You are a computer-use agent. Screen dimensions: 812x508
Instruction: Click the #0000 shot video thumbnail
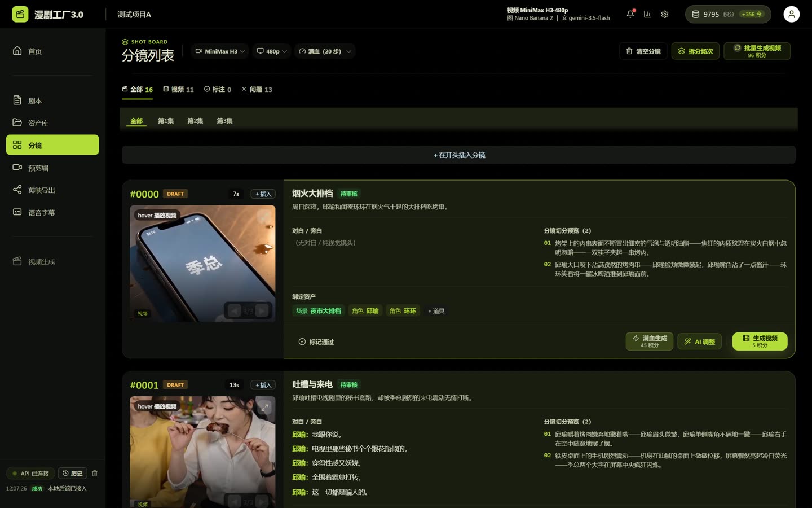202,264
